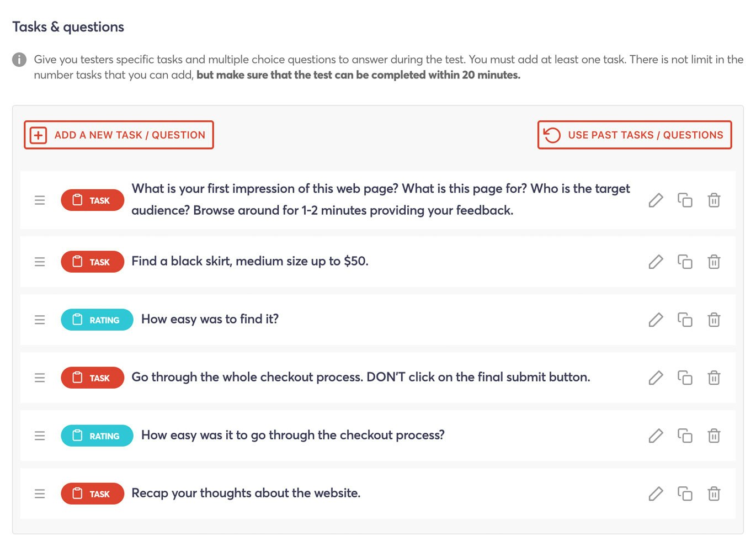Duplicate the 'How easy was to find it?' rating

point(685,320)
